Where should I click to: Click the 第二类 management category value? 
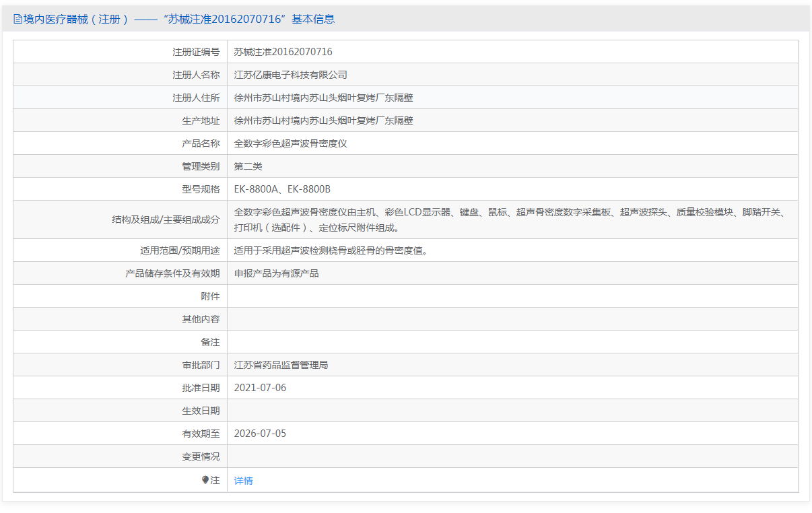click(248, 166)
